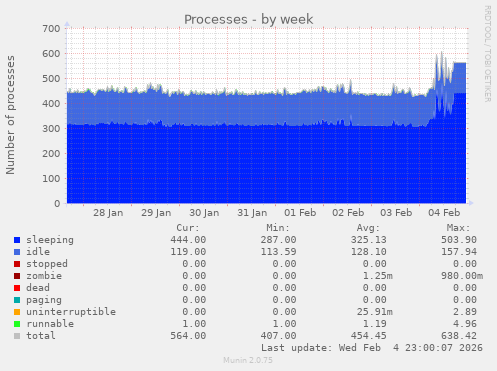Viewport: 497px width, 371px height.
Task: Click the 'stopped' legend label
Action: click(47, 264)
